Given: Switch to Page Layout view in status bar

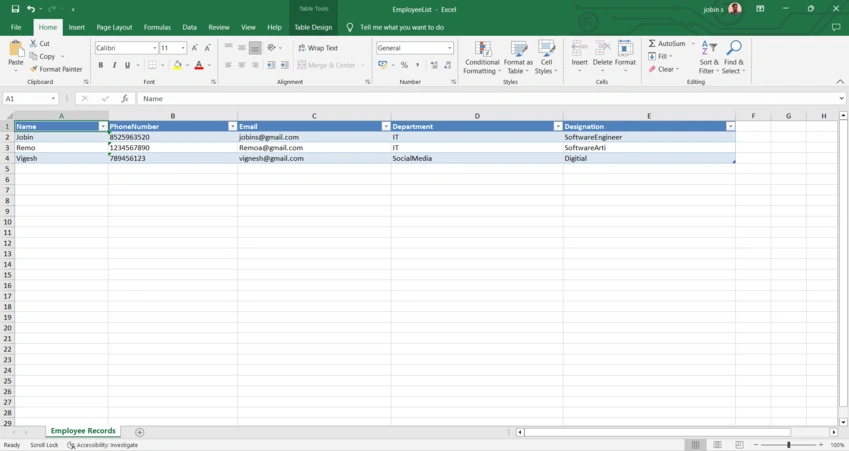Looking at the screenshot, I should click(x=717, y=445).
